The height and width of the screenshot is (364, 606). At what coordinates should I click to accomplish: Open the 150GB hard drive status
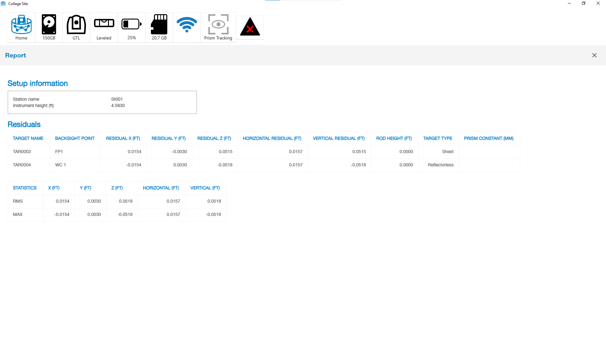pyautogui.click(x=49, y=27)
